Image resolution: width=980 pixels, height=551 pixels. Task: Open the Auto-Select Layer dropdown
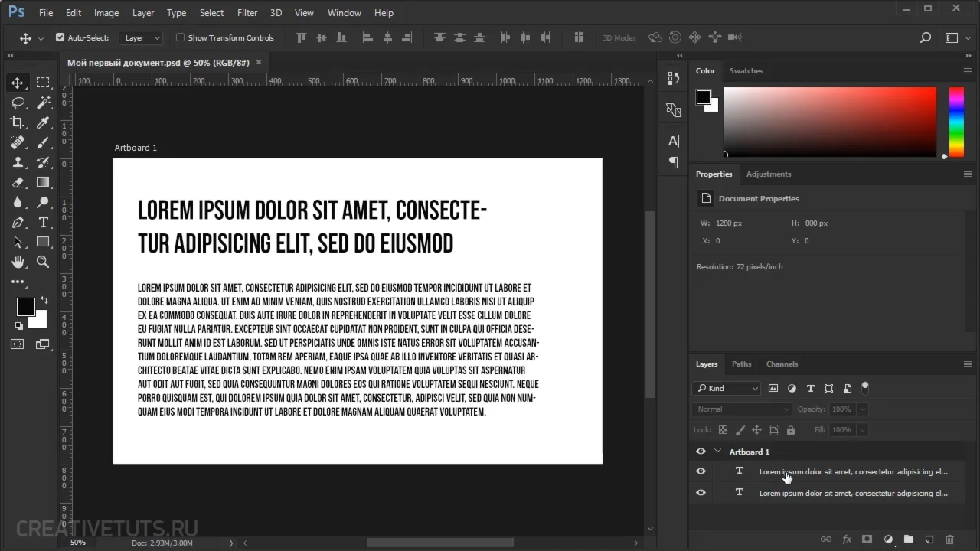tap(142, 37)
